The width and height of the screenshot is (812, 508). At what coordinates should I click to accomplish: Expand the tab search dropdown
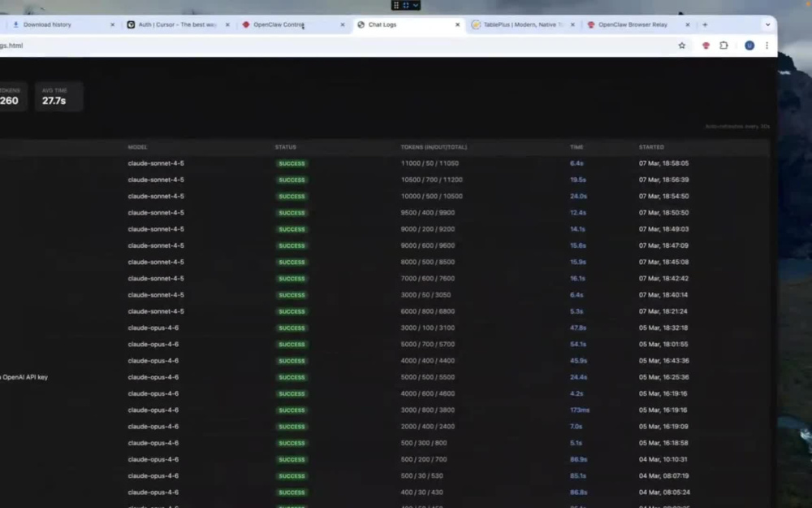pos(767,24)
